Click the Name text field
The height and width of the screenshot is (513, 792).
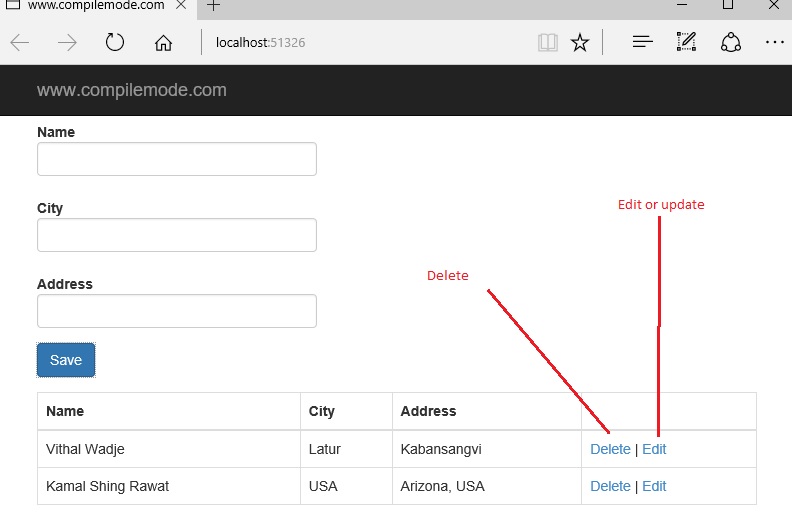[177, 159]
